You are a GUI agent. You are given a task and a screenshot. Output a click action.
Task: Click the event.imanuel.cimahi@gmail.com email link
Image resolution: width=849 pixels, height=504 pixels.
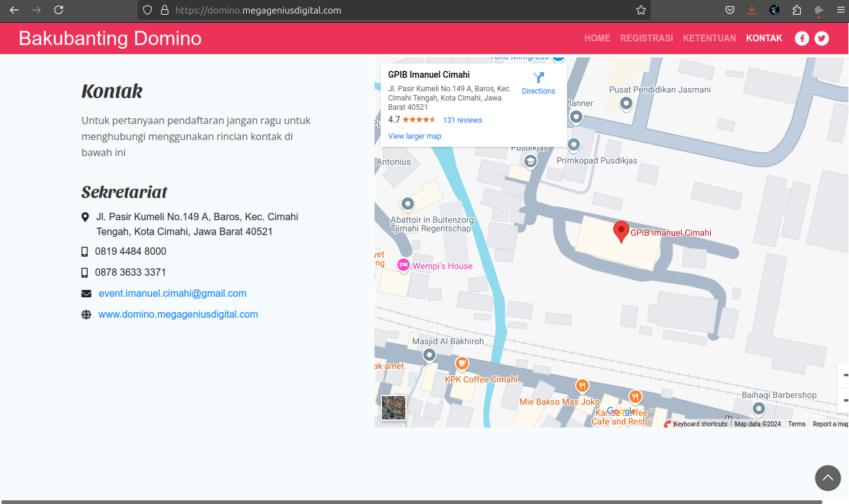tap(172, 294)
